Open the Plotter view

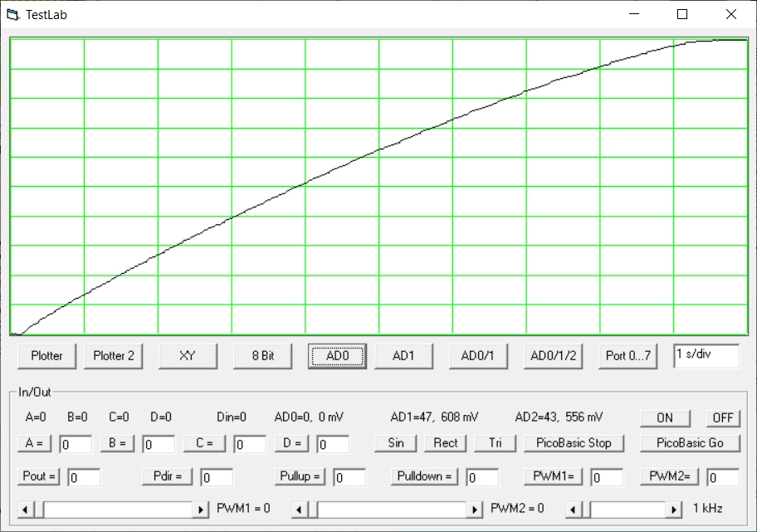point(46,355)
